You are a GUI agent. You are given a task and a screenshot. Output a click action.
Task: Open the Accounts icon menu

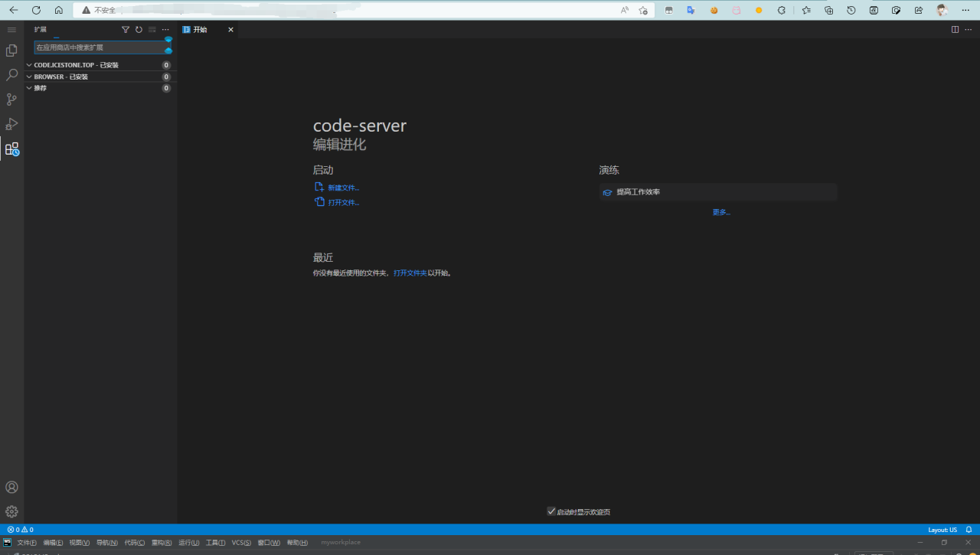pyautogui.click(x=11, y=488)
